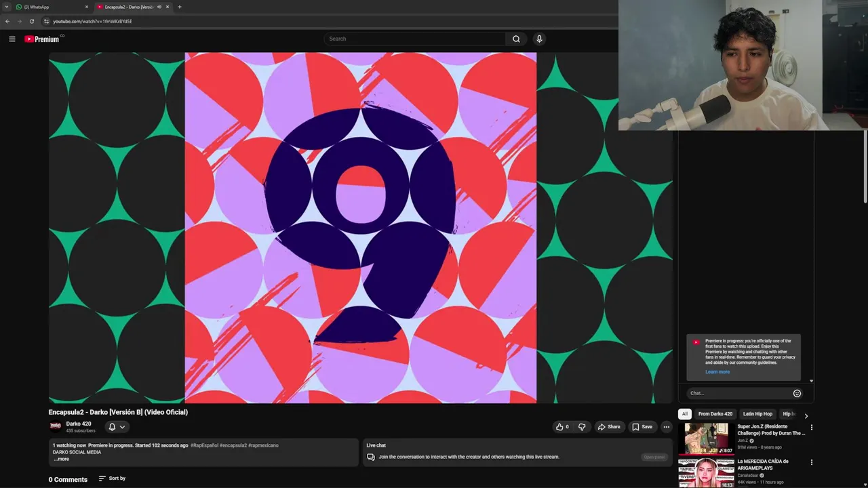Open the #encapsula2 hashtag

pos(233,445)
